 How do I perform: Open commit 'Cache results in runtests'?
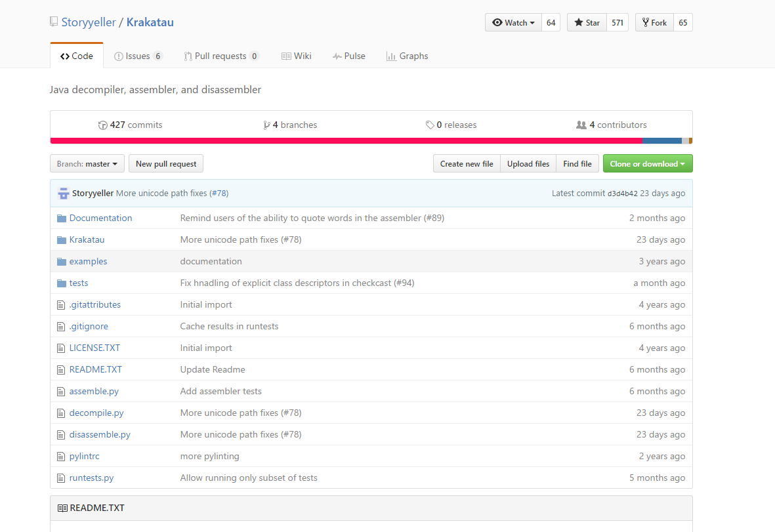[x=229, y=326]
